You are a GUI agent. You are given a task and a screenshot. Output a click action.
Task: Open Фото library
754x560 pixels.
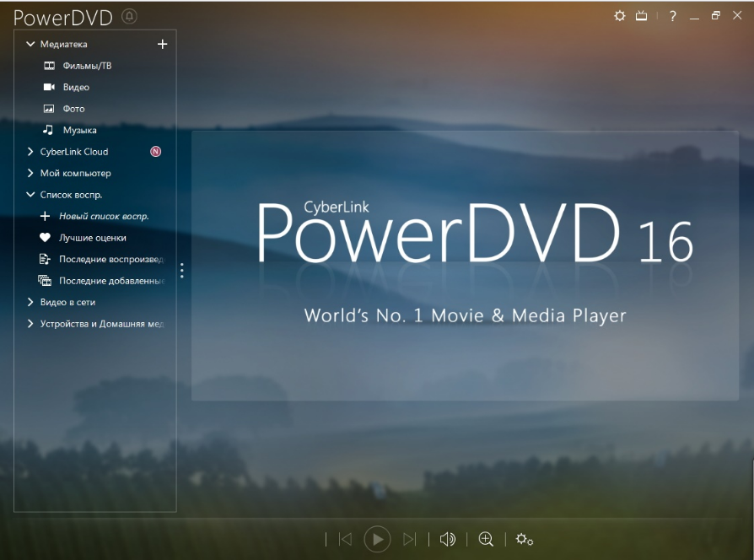(73, 109)
